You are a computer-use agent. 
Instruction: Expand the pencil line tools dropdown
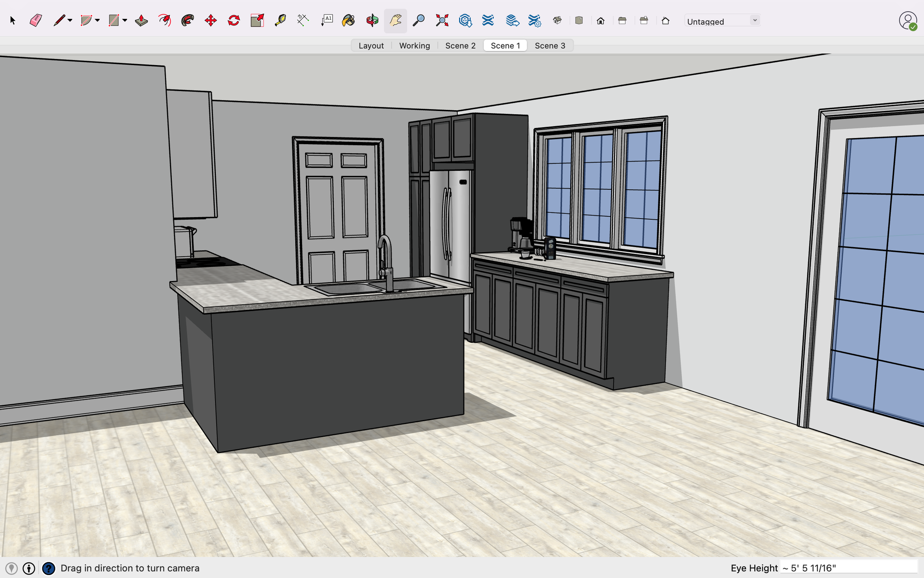pos(70,20)
